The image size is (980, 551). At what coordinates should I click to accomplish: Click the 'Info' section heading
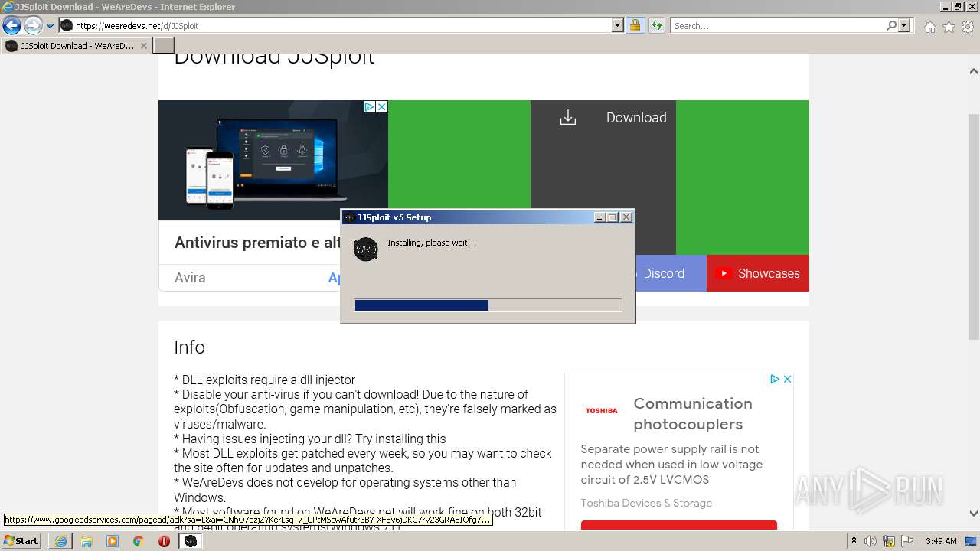tap(189, 347)
